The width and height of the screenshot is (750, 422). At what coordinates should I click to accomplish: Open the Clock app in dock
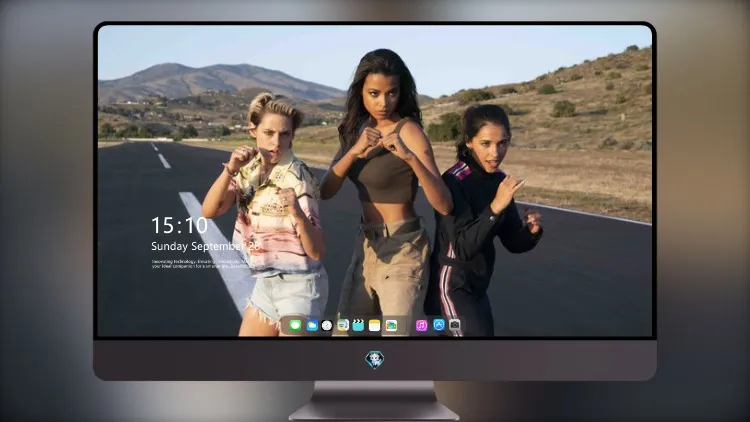pos(327,325)
